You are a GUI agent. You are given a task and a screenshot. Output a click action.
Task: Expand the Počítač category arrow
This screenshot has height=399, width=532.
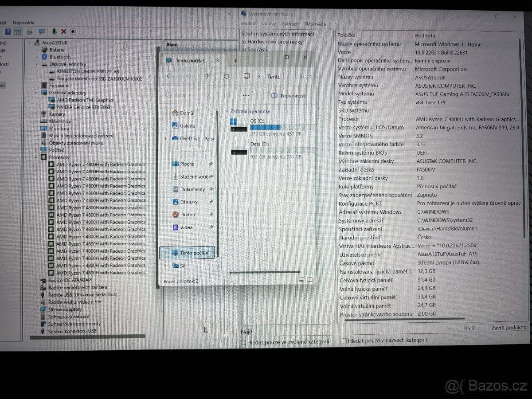point(37,150)
